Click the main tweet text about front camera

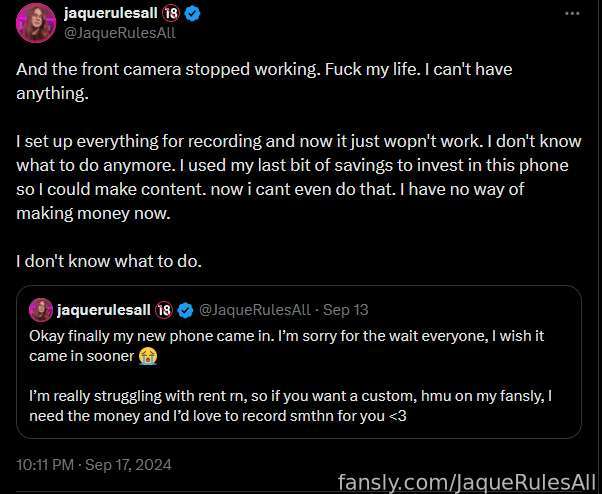264,81
